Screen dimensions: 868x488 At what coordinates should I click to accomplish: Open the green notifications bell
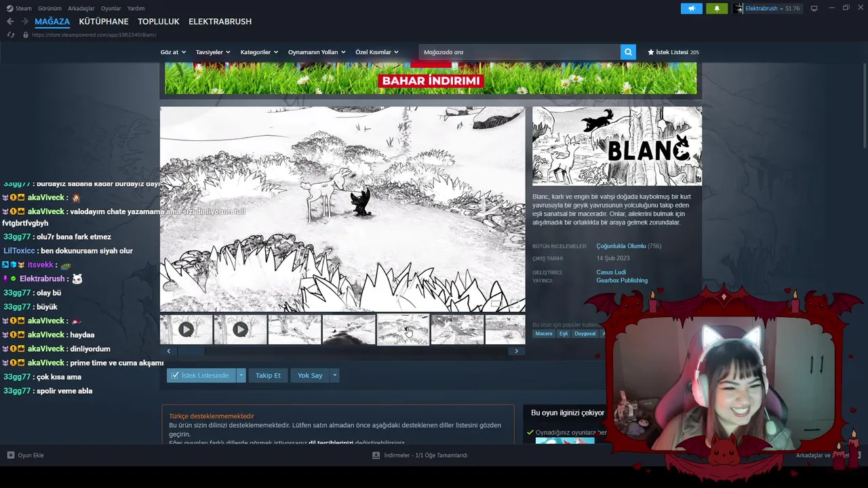pyautogui.click(x=717, y=8)
